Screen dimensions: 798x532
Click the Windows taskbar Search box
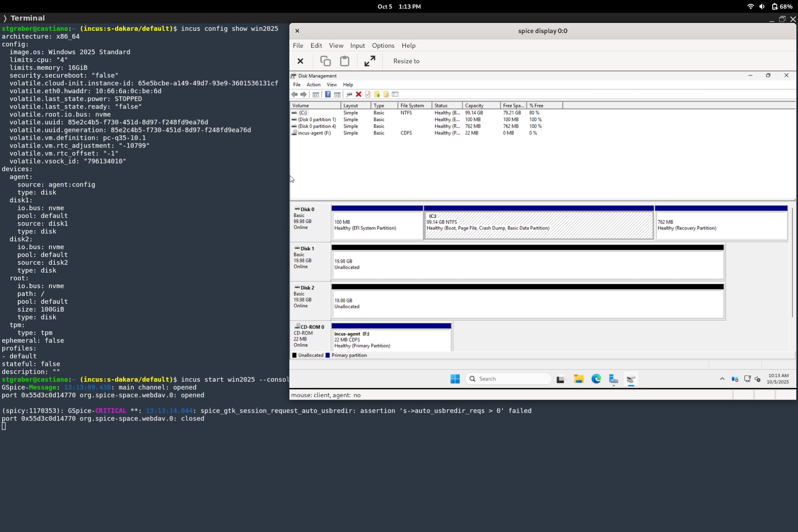point(509,379)
